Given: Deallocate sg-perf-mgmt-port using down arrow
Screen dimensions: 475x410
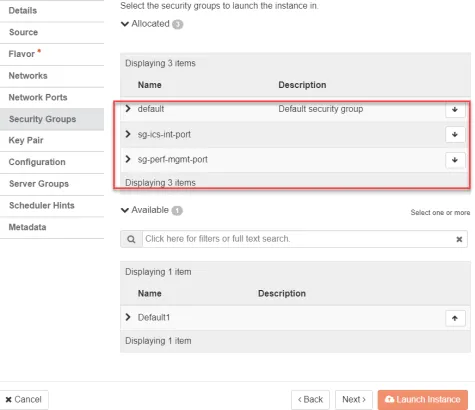Looking at the screenshot, I should tap(455, 160).
